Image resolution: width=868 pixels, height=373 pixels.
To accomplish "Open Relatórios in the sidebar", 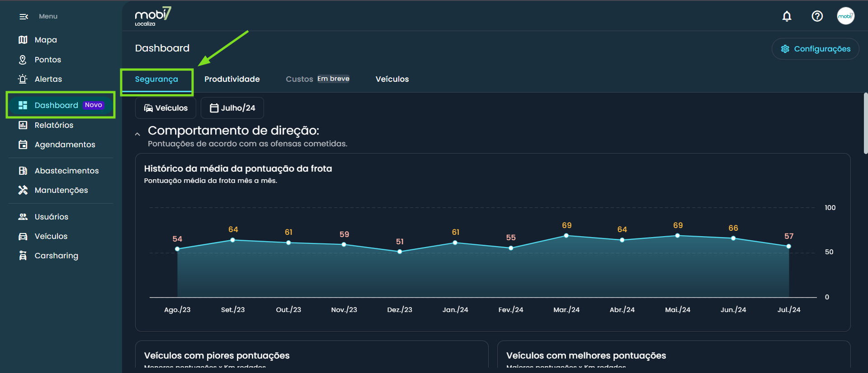I will [54, 125].
